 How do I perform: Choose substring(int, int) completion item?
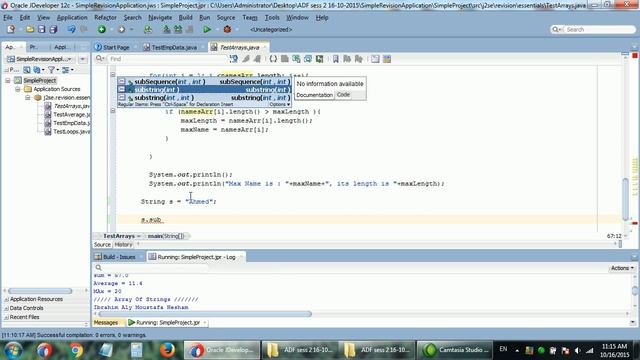204,98
